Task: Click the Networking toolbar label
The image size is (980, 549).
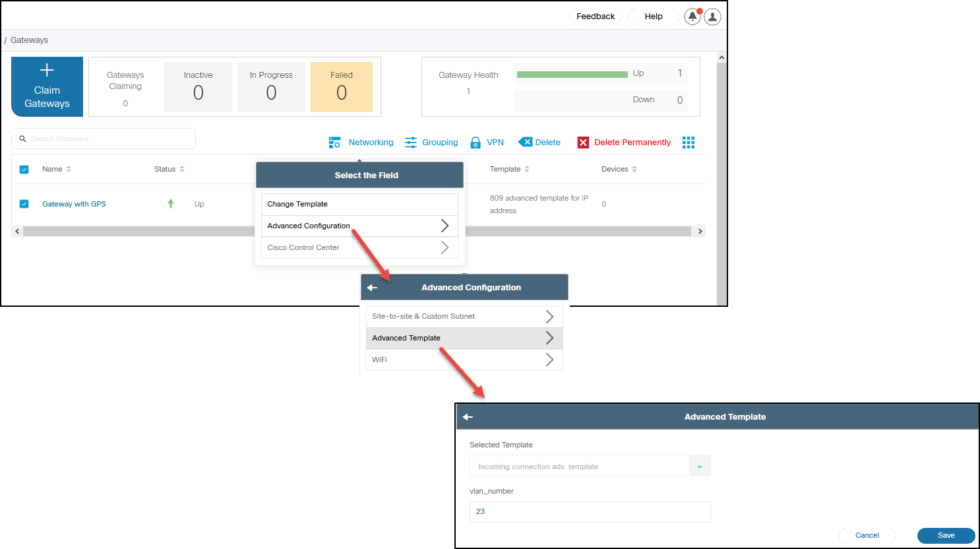Action: pos(371,143)
